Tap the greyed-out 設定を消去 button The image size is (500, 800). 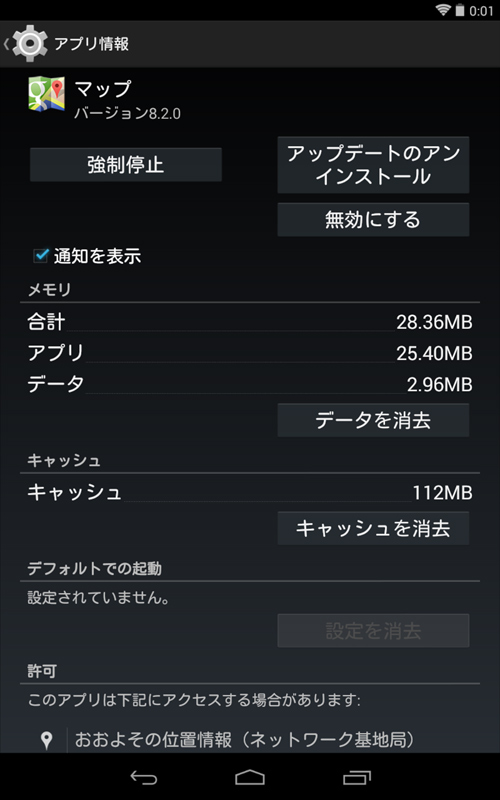(373, 631)
